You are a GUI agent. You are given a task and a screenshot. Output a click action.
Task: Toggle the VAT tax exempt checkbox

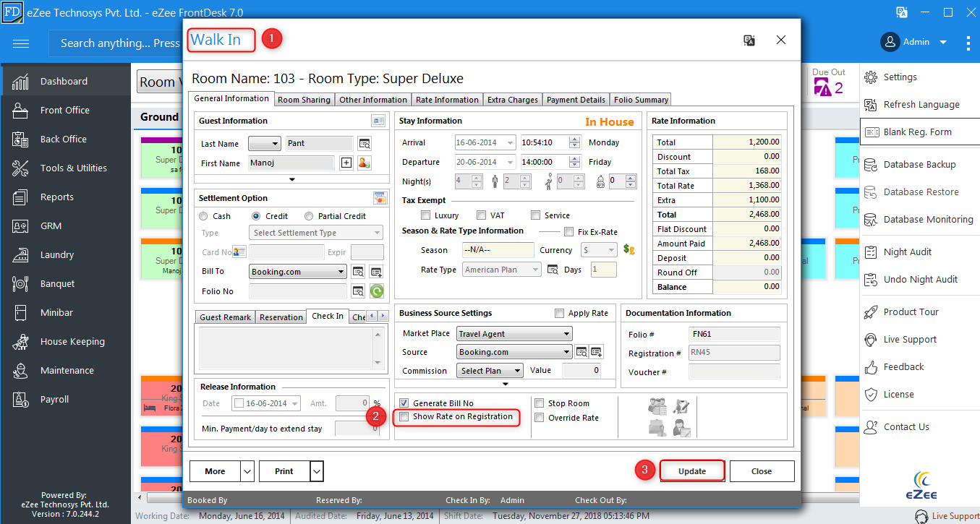481,215
